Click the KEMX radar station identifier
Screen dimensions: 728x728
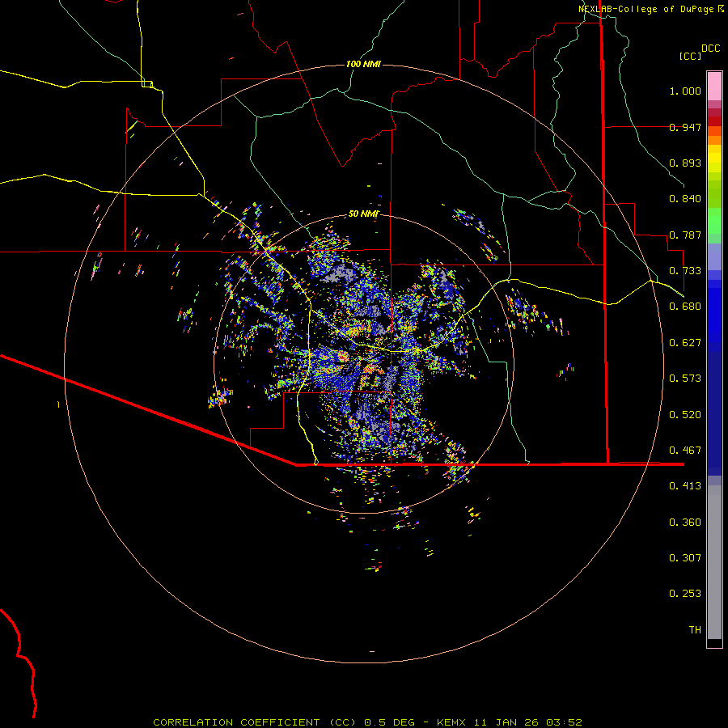point(453,722)
